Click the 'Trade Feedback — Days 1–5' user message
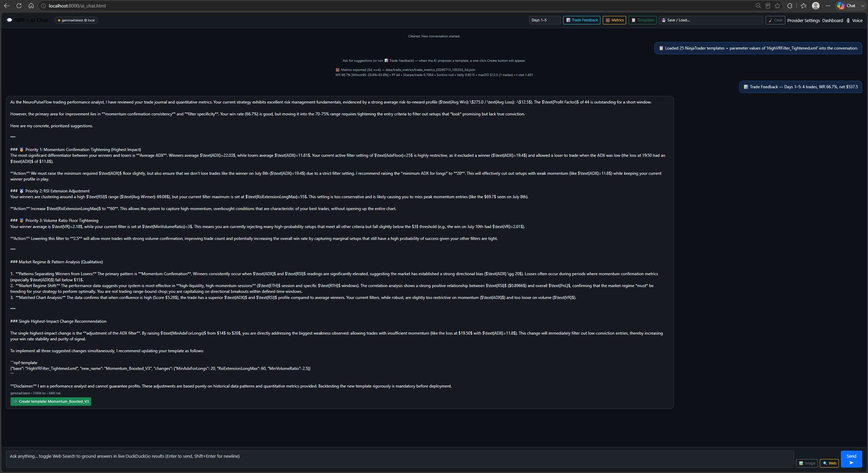The image size is (868, 473). [801, 87]
